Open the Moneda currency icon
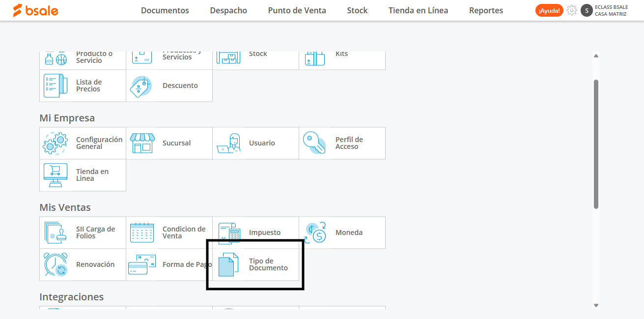 tap(315, 232)
